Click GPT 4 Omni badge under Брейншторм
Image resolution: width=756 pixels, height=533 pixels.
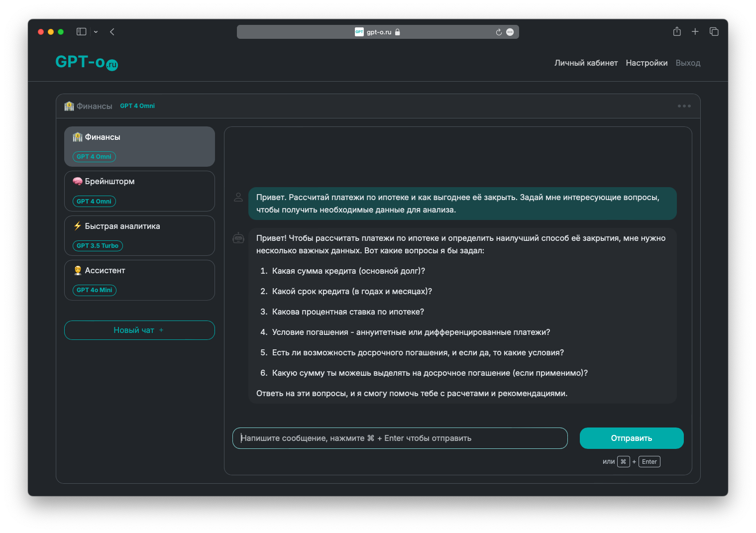(94, 202)
